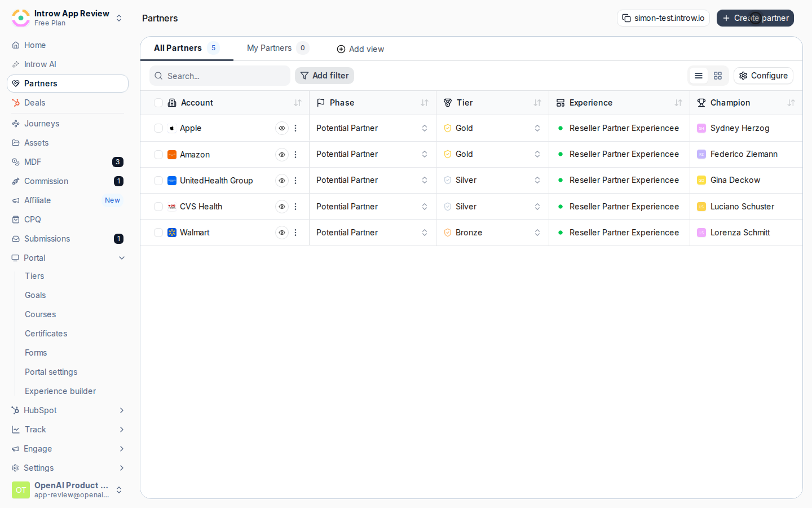Click the search magnifier icon
Screen dimensions: 812x508
coord(158,76)
